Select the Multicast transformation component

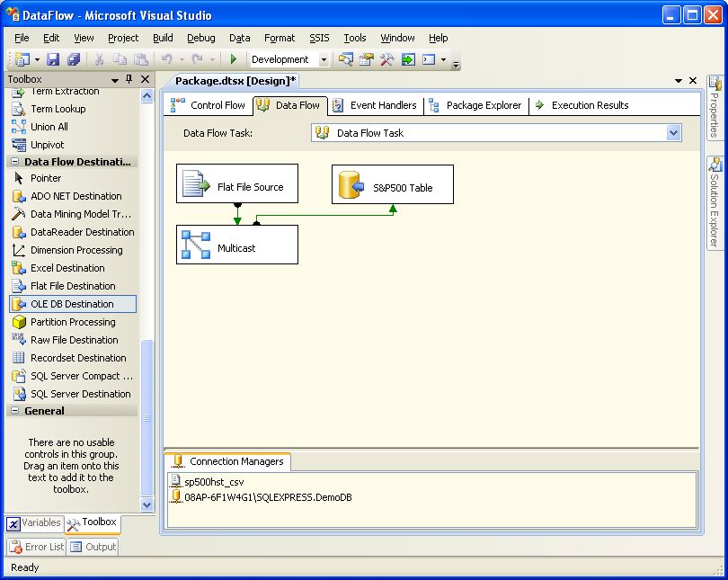237,245
